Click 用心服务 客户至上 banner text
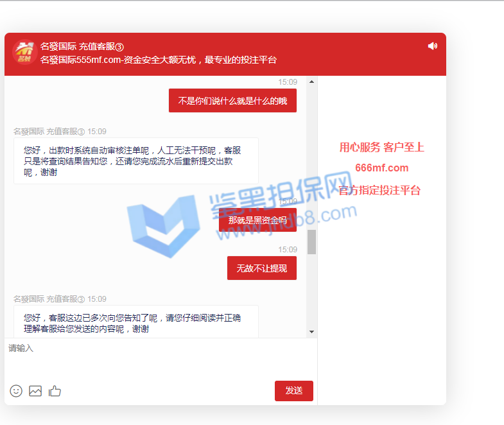The height and width of the screenshot is (425, 504). (x=381, y=147)
